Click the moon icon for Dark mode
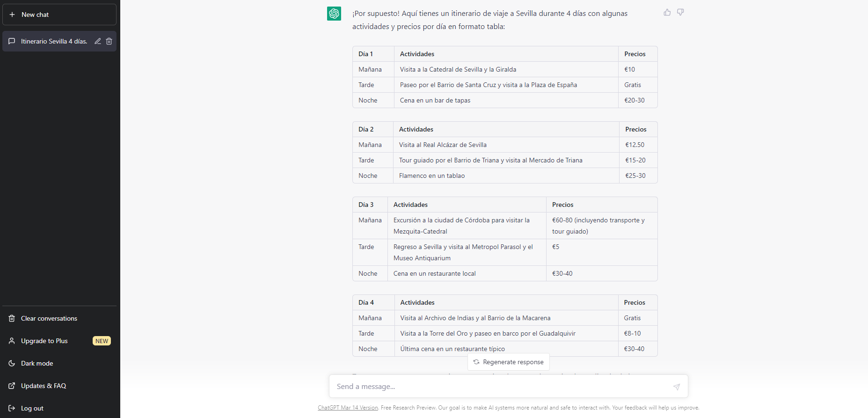 (12, 363)
